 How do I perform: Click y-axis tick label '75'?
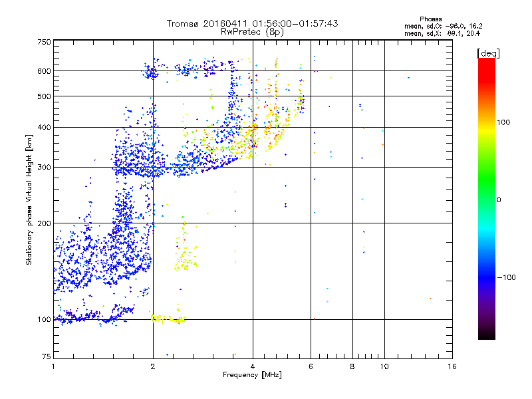(x=47, y=356)
